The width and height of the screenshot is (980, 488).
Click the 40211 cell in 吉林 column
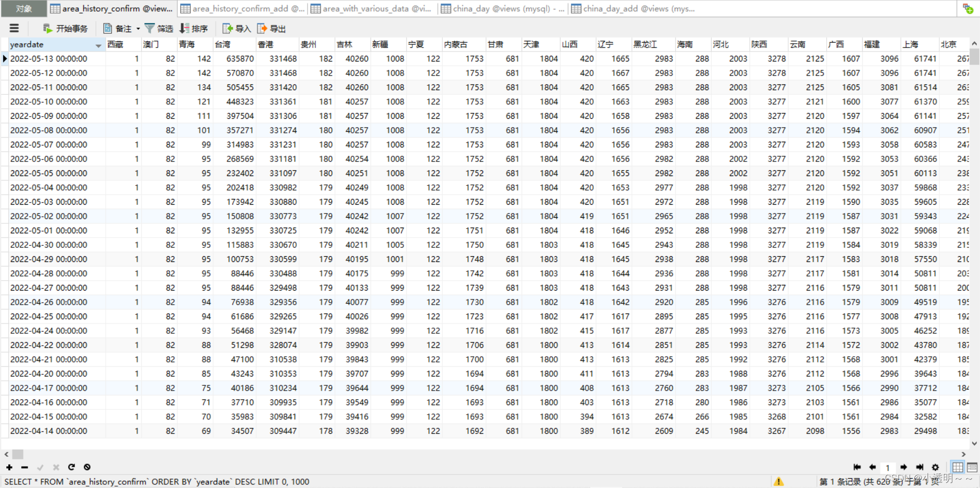pyautogui.click(x=353, y=245)
